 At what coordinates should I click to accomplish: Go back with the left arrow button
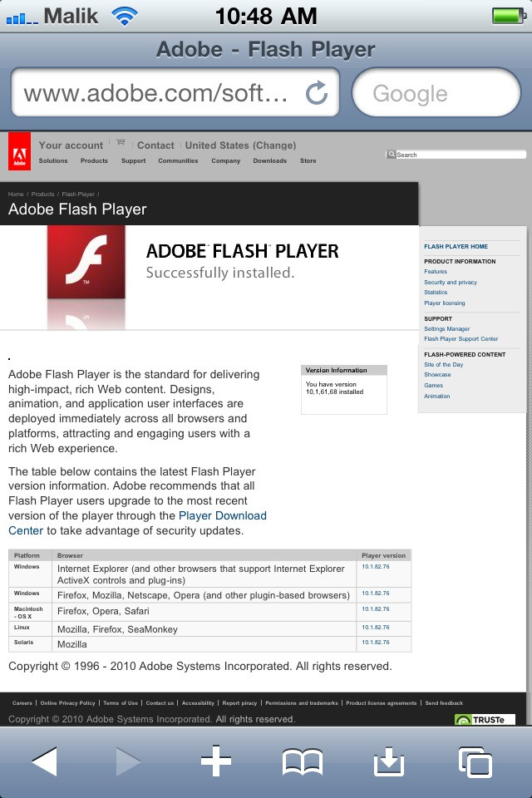pyautogui.click(x=45, y=762)
